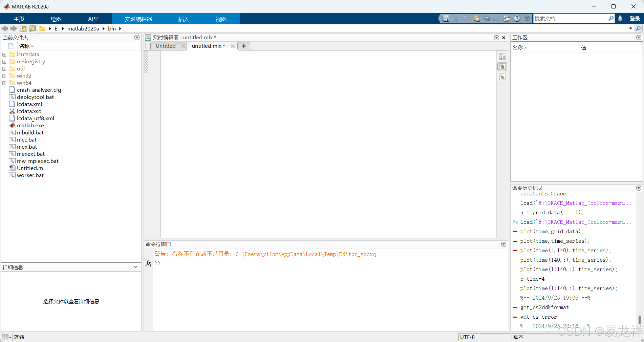
Task: Switch to the 主页 ribbon tab
Action: (x=19, y=19)
